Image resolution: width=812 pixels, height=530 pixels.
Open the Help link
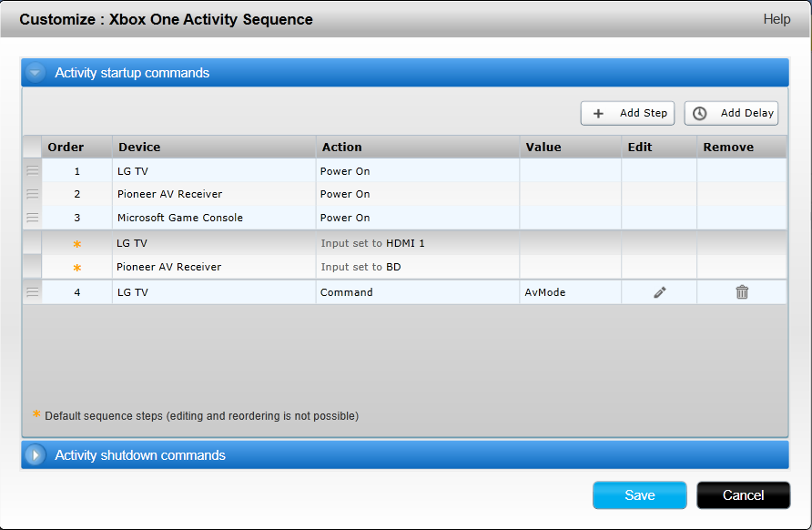776,19
